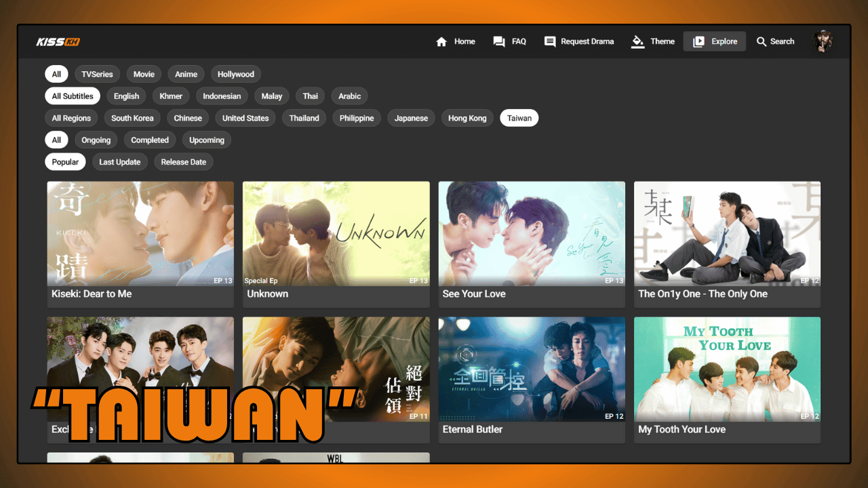
Task: Open the Kiseki: Dear to Me thumbnail
Action: 140,233
